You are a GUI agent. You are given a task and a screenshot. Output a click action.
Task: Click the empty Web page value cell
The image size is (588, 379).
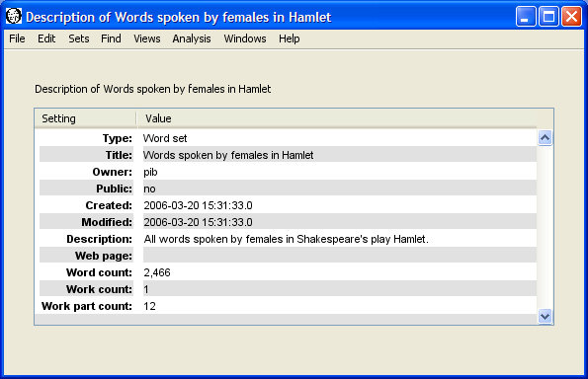[x=339, y=256]
